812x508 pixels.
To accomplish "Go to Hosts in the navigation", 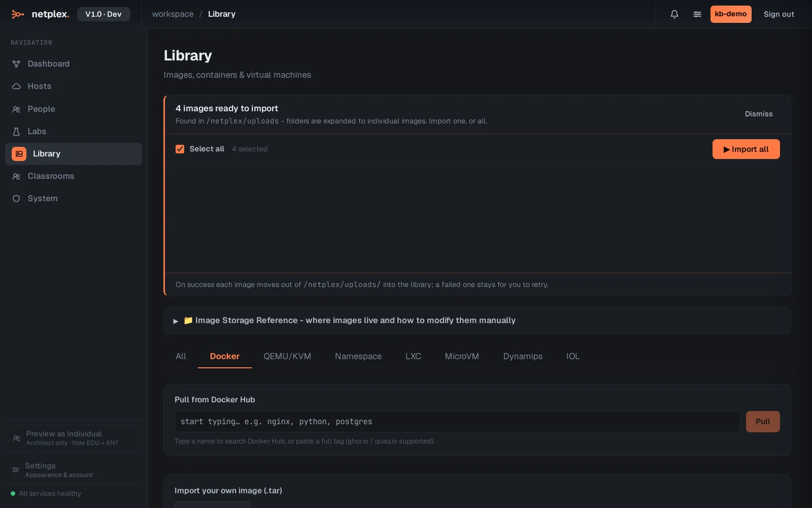I will click(74, 86).
